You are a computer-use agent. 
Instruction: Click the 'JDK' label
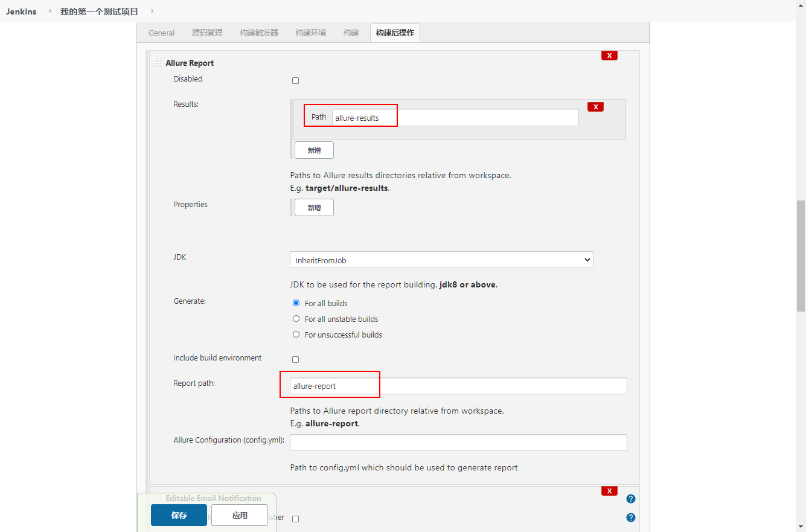[180, 257]
